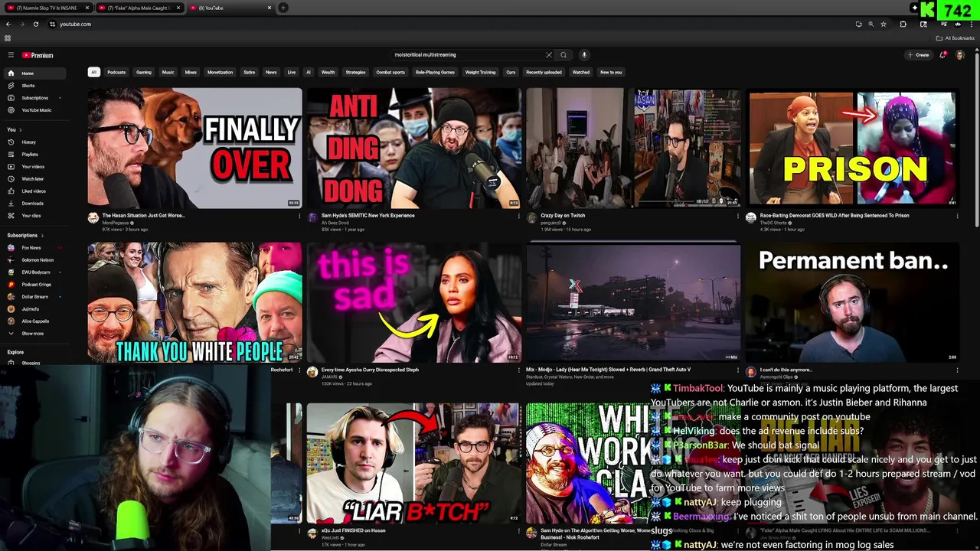980x551 pixels.
Task: Open Your videos in the sidebar
Action: point(34,167)
